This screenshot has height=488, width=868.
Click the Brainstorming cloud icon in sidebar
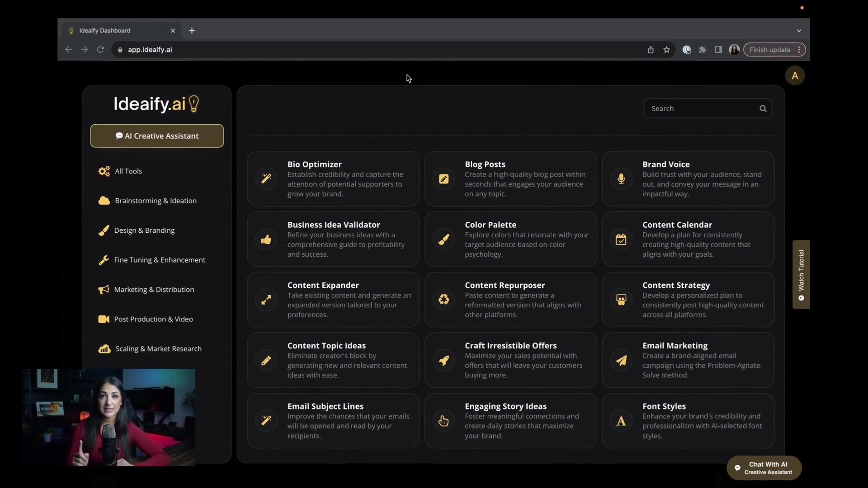(104, 201)
